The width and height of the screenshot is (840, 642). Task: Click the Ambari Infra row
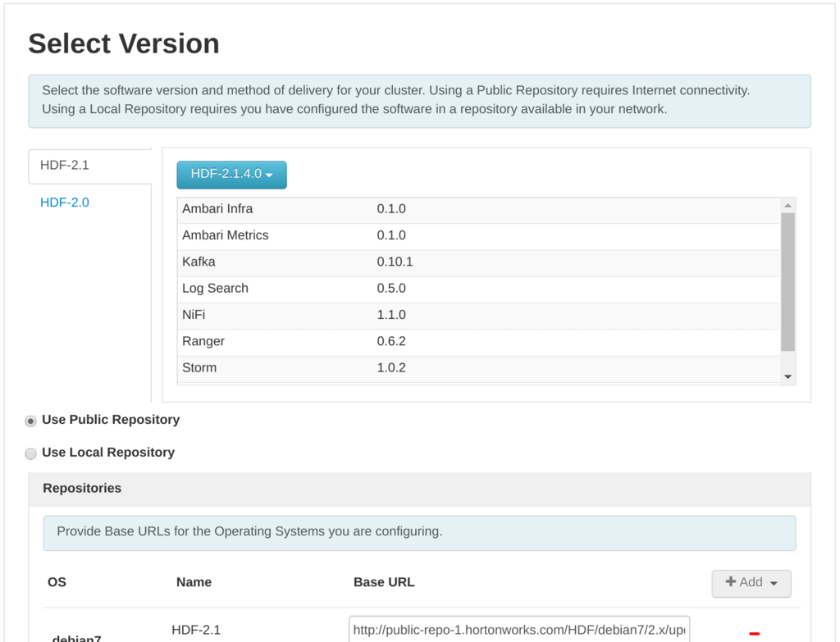tap(478, 209)
